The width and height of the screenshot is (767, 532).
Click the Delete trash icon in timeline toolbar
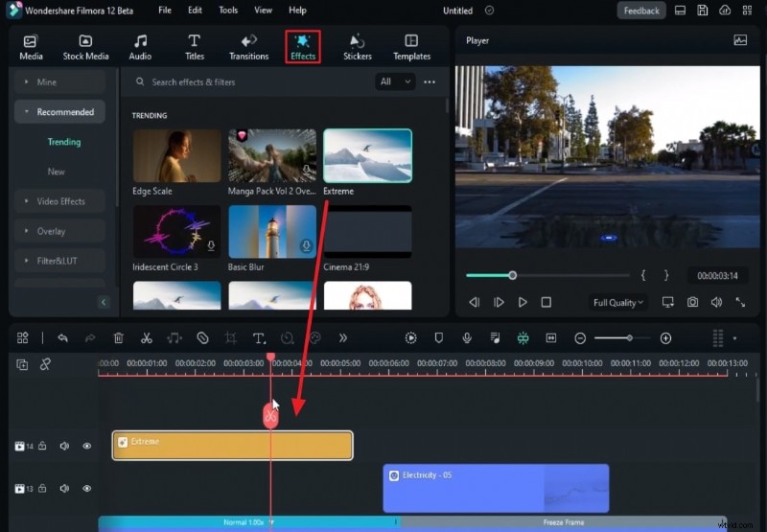[118, 338]
